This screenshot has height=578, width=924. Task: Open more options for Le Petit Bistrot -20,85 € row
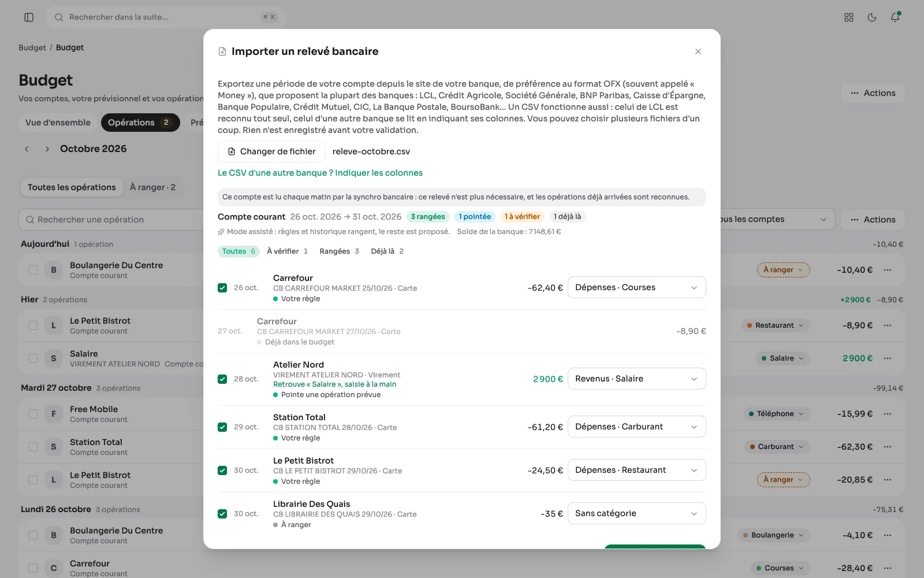coord(888,480)
